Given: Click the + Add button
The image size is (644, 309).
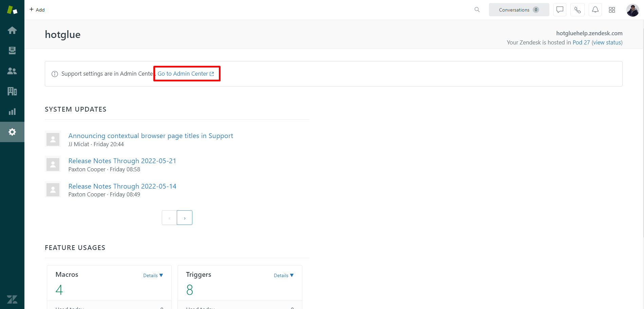Looking at the screenshot, I should point(37,10).
